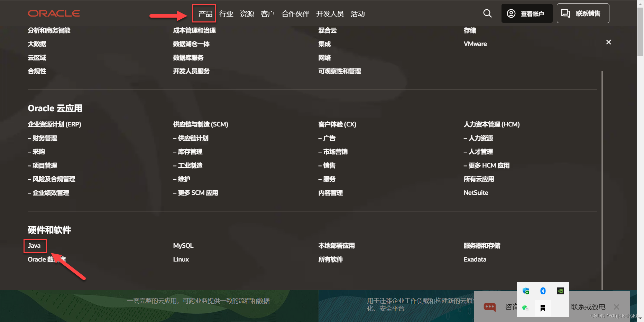Open 本地部署应用 link
This screenshot has height=322, width=644.
pyautogui.click(x=337, y=246)
